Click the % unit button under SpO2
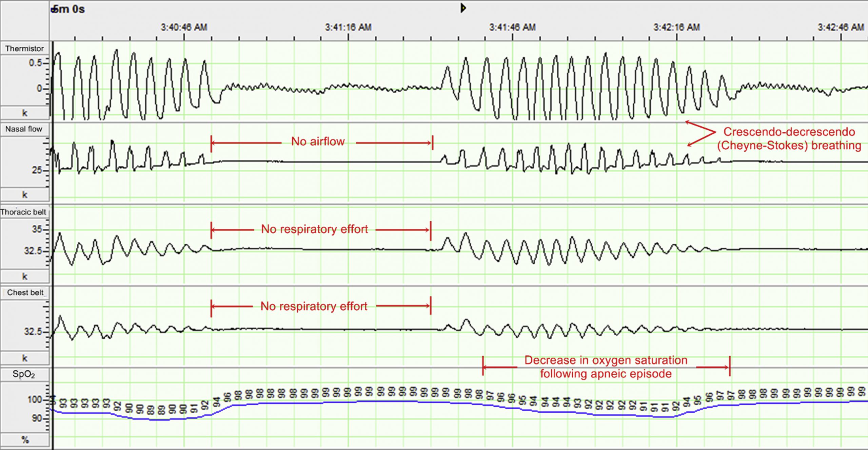The height and width of the screenshot is (450, 868). tap(25, 440)
